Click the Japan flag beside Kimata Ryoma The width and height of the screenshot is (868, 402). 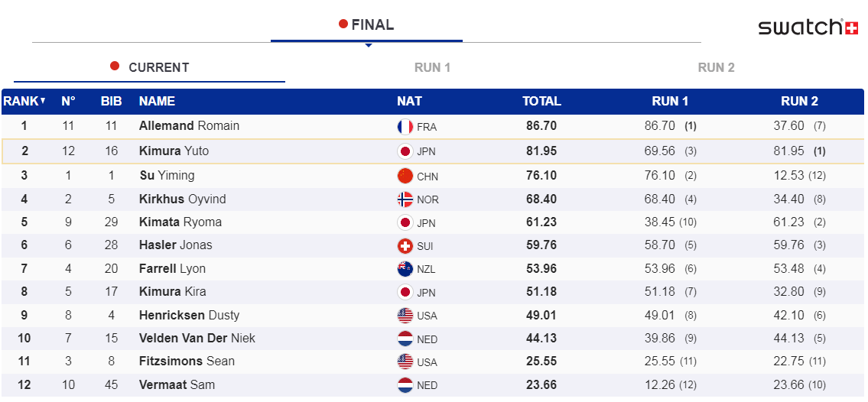coord(405,223)
